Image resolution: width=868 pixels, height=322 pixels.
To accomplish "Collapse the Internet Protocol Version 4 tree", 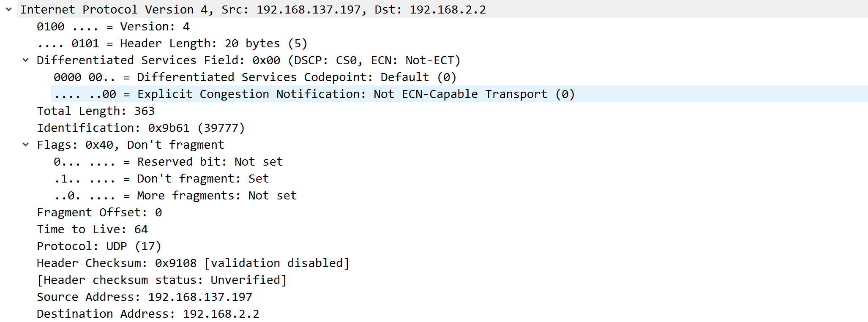I will 8,9.
